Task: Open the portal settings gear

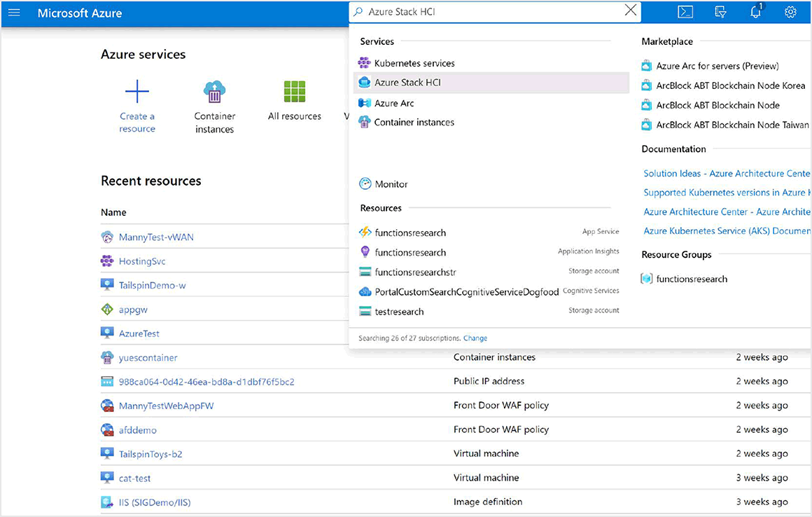Action: click(x=790, y=12)
